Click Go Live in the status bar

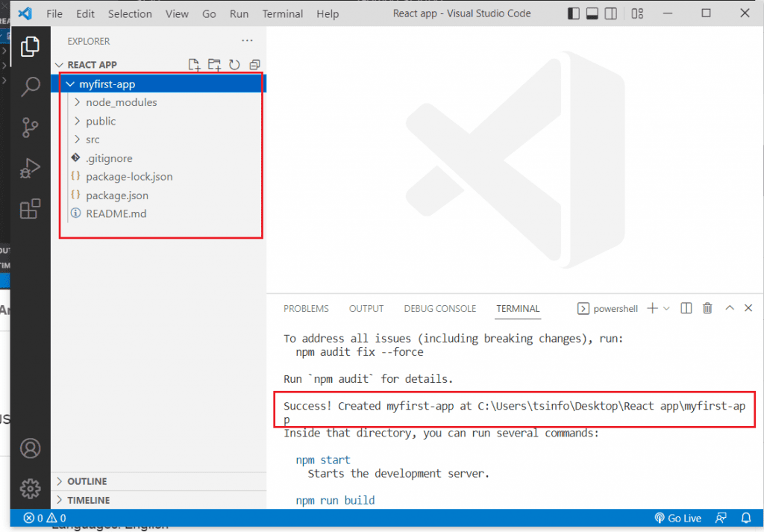(x=677, y=518)
